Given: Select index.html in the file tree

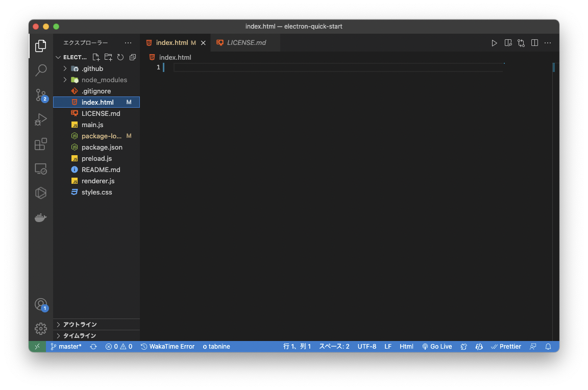Looking at the screenshot, I should pos(97,103).
